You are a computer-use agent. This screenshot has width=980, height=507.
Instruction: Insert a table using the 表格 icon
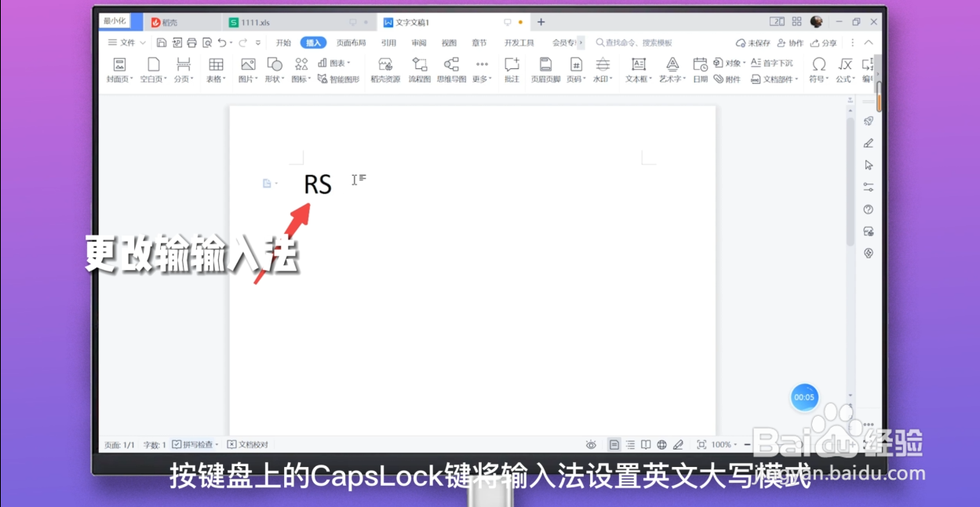[215, 69]
